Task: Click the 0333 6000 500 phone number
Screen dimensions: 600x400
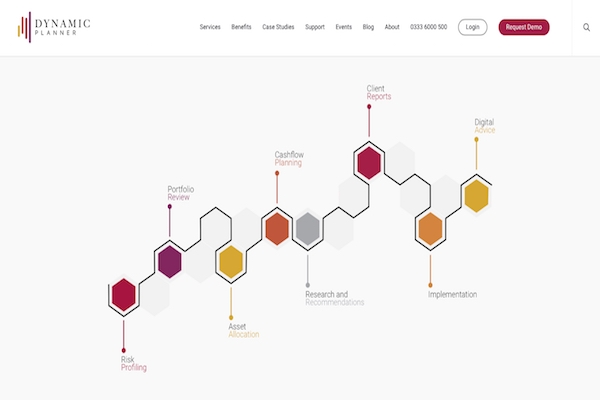Action: tap(429, 27)
